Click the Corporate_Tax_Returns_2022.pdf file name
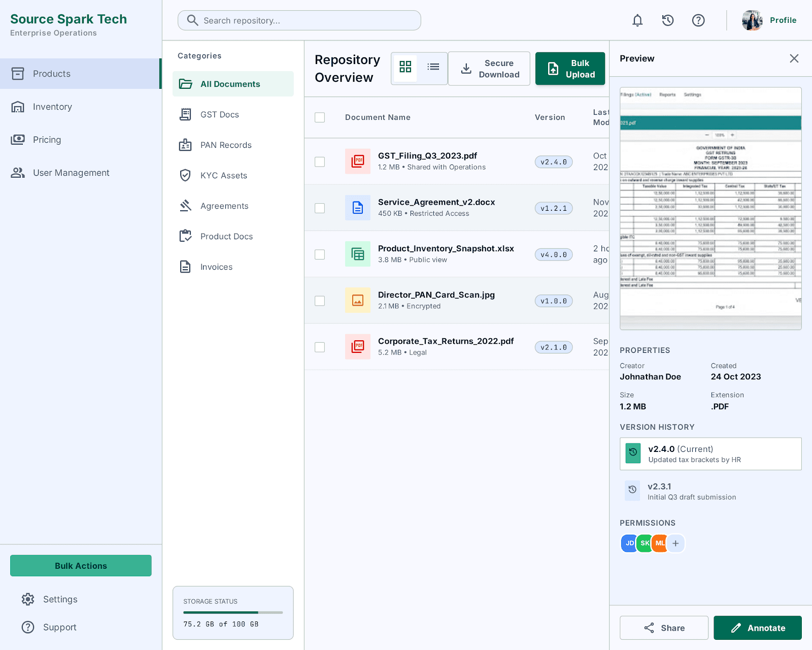Screen dimensions: 812x650 (x=446, y=341)
